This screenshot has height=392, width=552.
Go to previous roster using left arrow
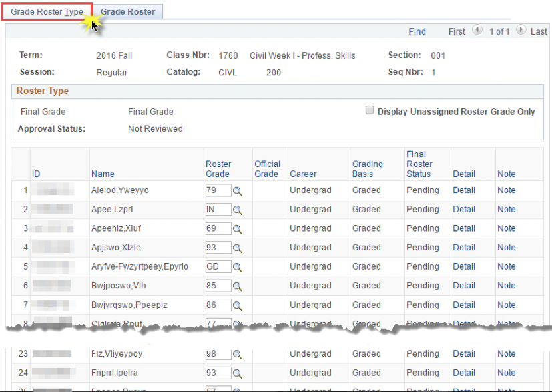pyautogui.click(x=477, y=31)
